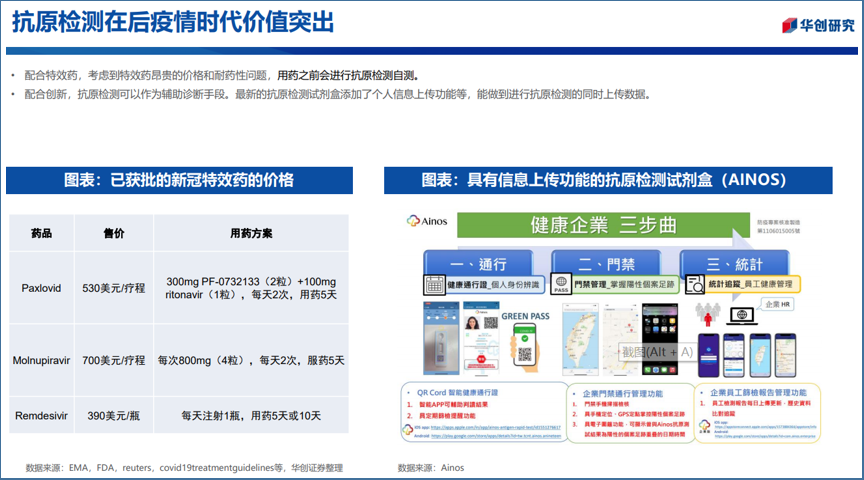Viewport: 864px width, 480px height.
Task: Open the Android play.google.com link in blue box
Action: pyautogui.click(x=495, y=436)
